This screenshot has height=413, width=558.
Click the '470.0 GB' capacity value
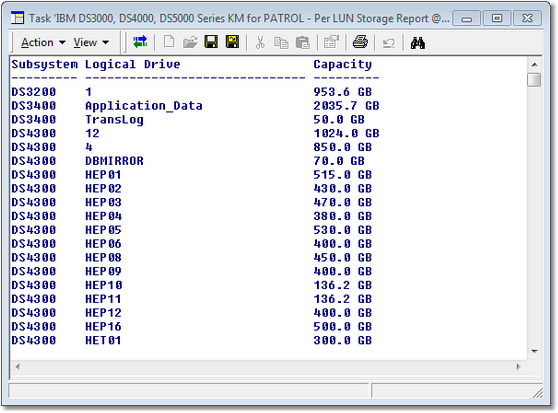(343, 202)
